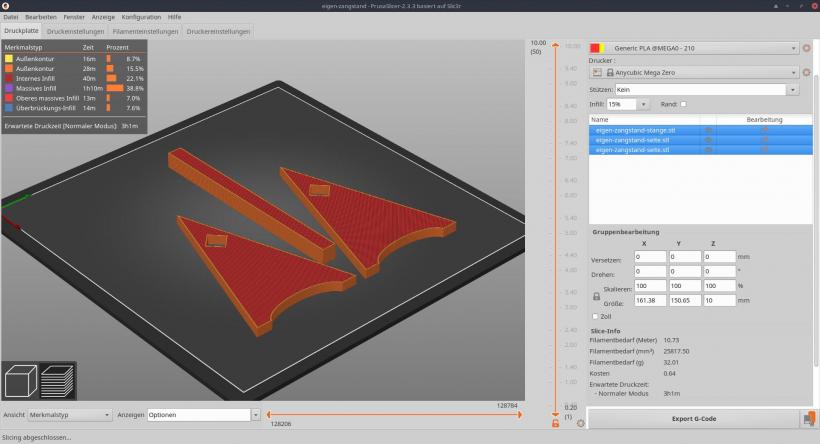Open filament preset settings gear icon
Viewport: 820px width, 444px height.
(x=806, y=48)
